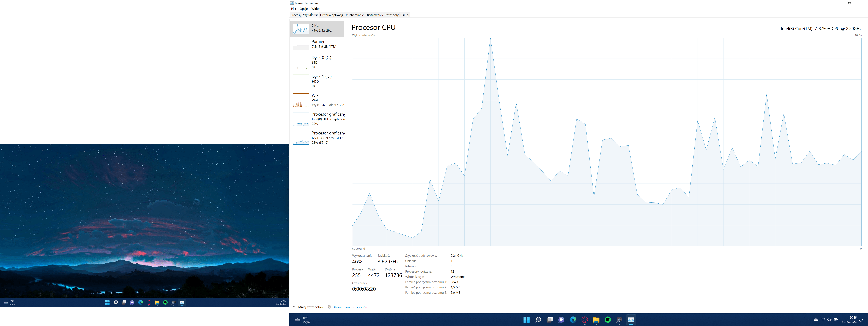Select Dysk 0 (C:) SSD entry
This screenshot has width=868, height=326.
317,62
